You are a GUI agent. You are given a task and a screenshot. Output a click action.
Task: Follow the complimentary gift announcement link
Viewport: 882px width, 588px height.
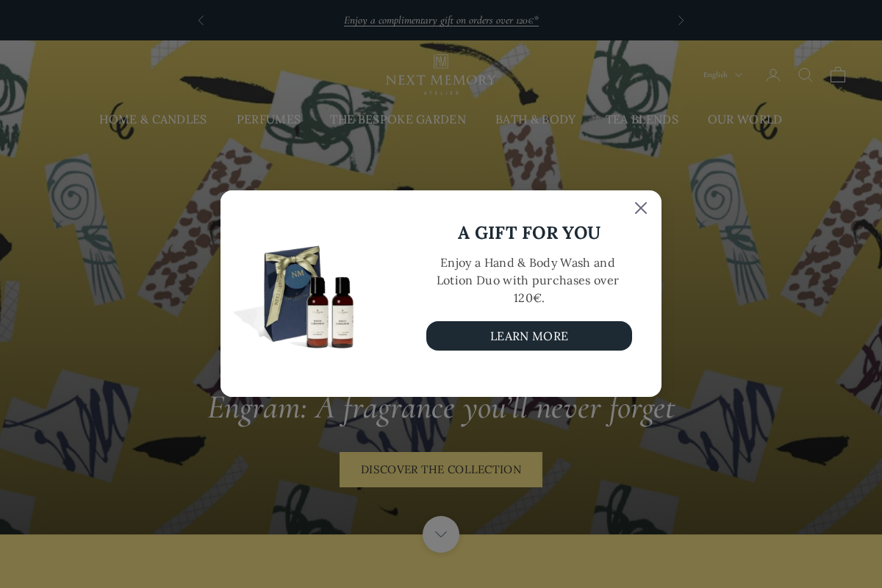click(x=441, y=21)
